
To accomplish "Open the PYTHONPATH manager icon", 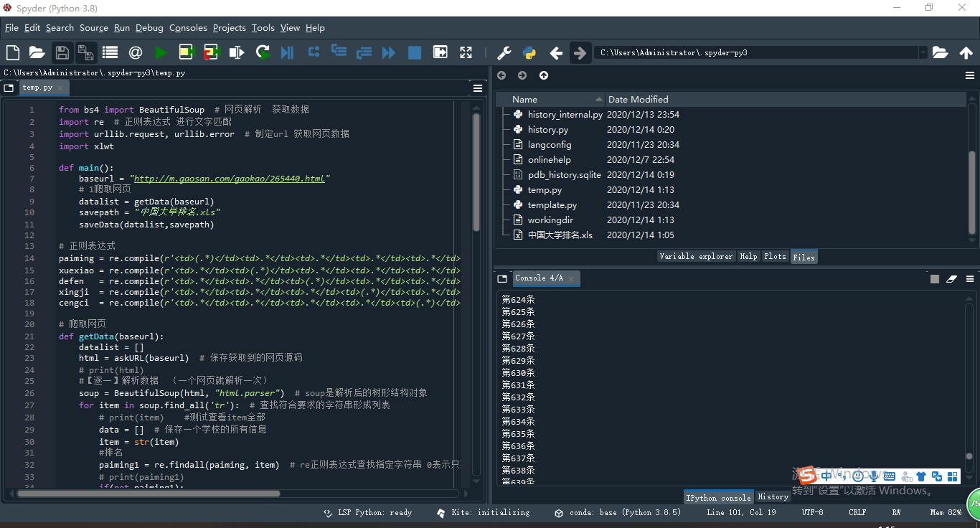I will (529, 52).
